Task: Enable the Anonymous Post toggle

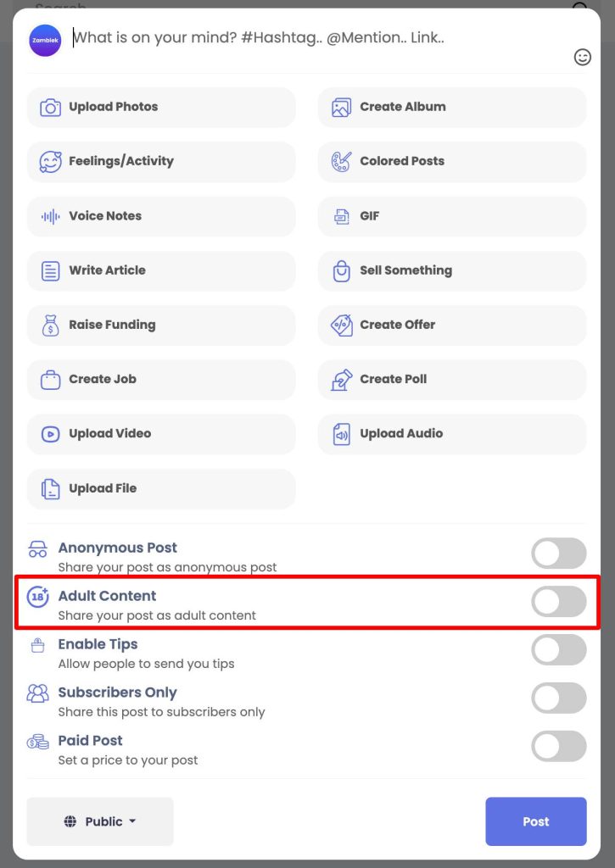Action: tap(558, 553)
